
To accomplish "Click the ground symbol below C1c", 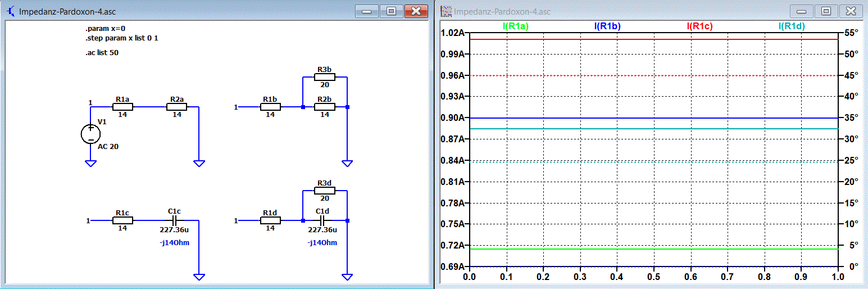I will click(199, 277).
